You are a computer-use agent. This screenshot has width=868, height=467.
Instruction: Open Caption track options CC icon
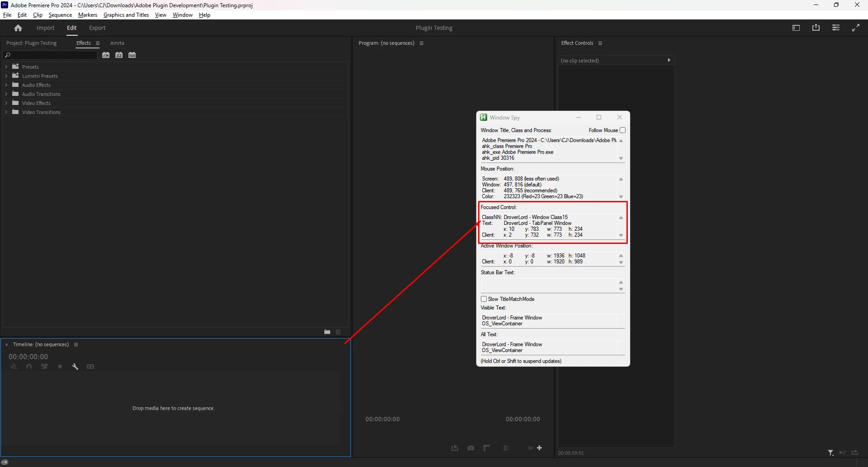pyautogui.click(x=90, y=367)
